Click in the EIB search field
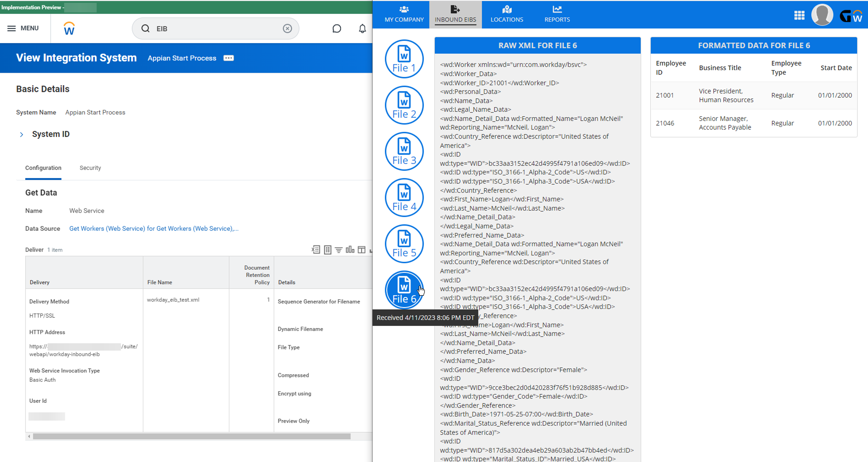This screenshot has height=462, width=868. 216,29
